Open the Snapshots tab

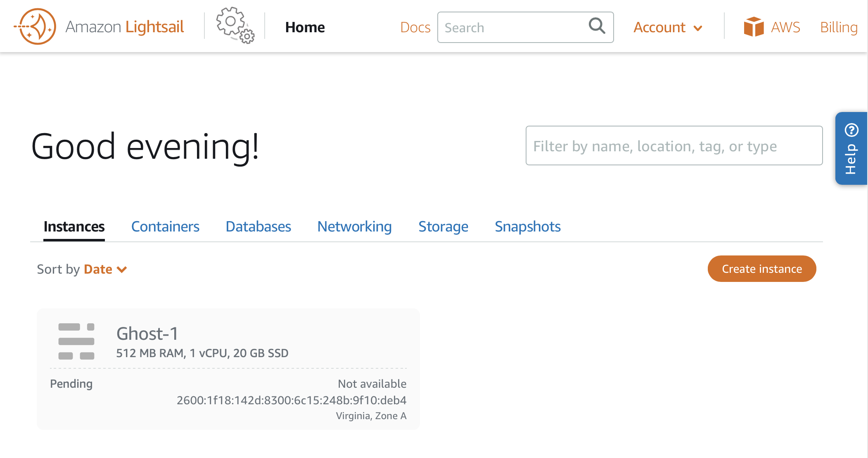(x=527, y=227)
